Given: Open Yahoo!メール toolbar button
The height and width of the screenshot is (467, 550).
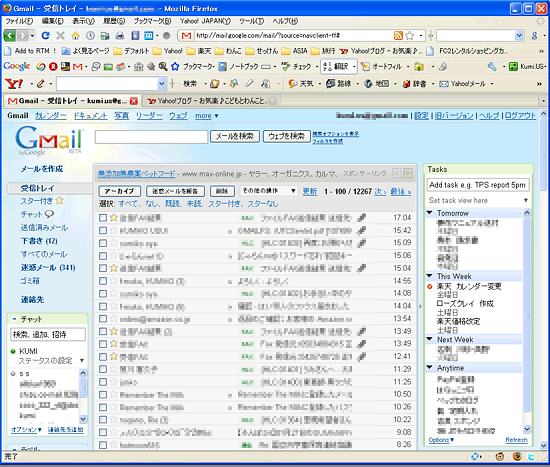Looking at the screenshot, I should click(x=463, y=84).
